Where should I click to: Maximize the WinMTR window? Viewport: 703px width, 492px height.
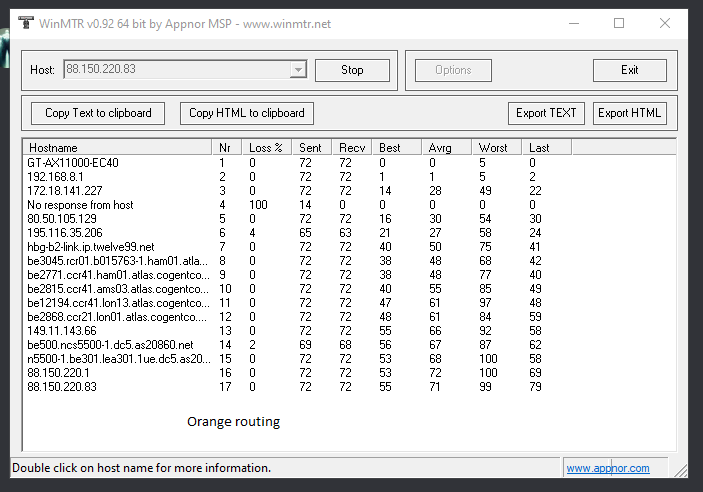pyautogui.click(x=619, y=23)
